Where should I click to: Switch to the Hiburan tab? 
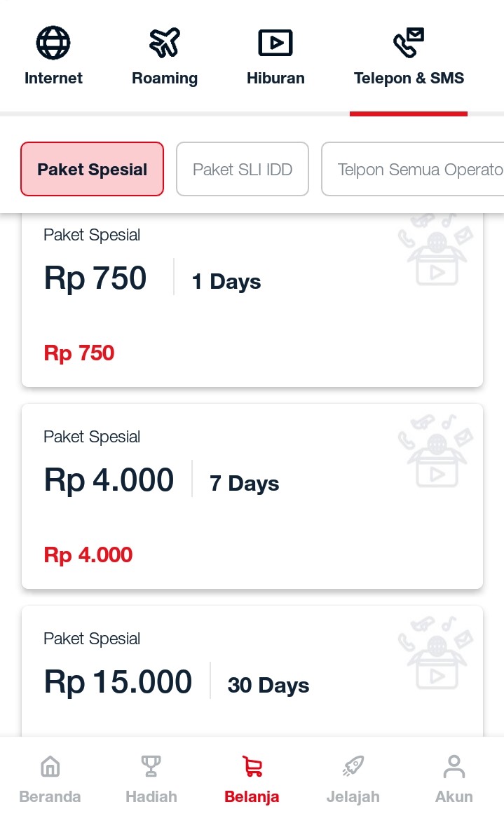click(275, 56)
